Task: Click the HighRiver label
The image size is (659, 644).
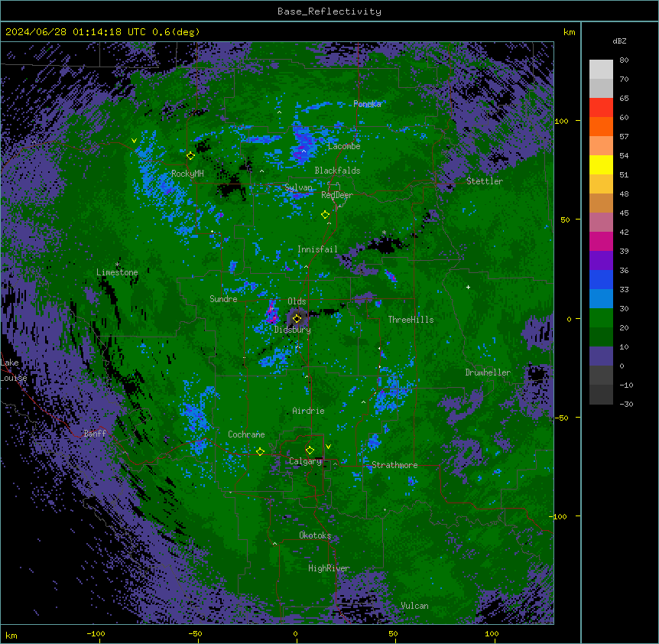Action: [x=329, y=568]
